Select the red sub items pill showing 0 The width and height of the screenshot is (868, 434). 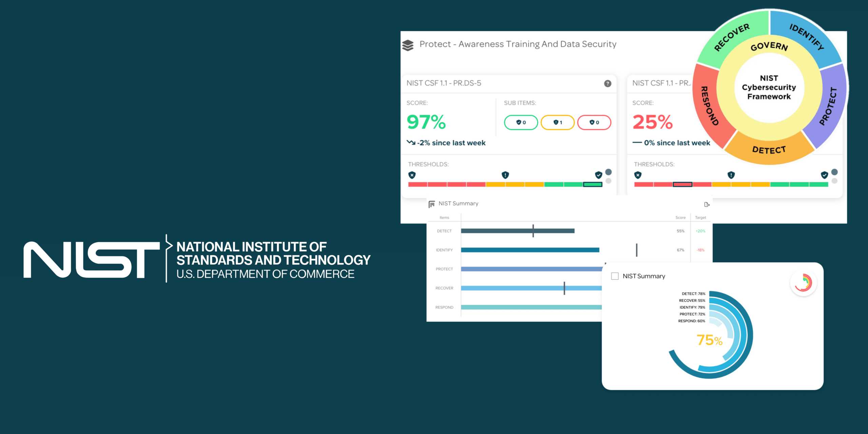pyautogui.click(x=594, y=122)
